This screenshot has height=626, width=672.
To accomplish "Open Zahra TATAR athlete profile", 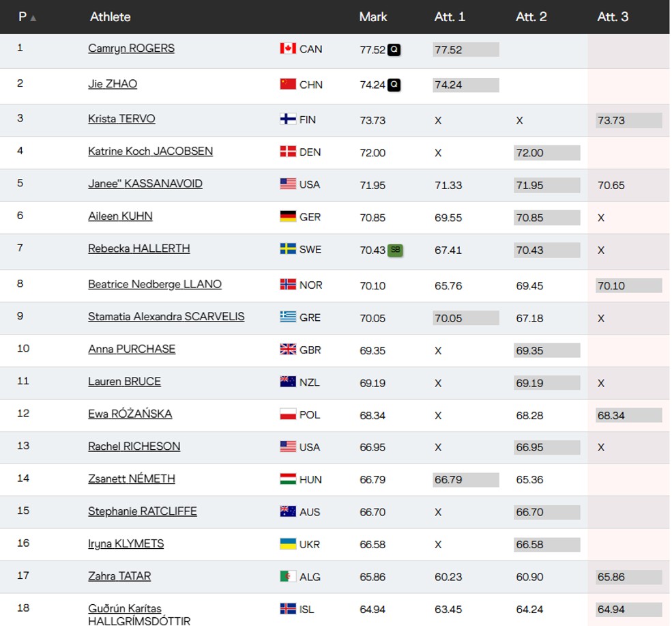I will (119, 576).
